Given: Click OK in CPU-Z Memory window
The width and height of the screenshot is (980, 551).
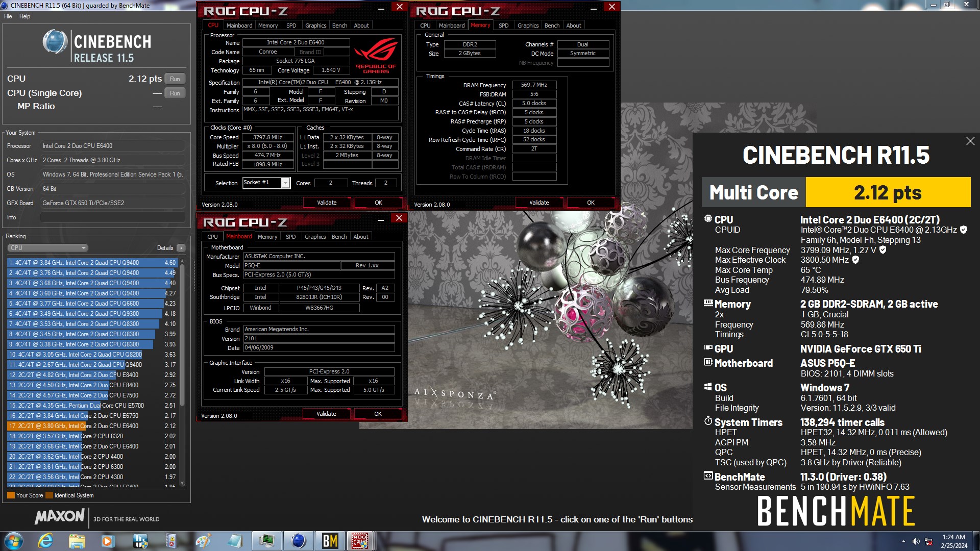Looking at the screenshot, I should (591, 203).
